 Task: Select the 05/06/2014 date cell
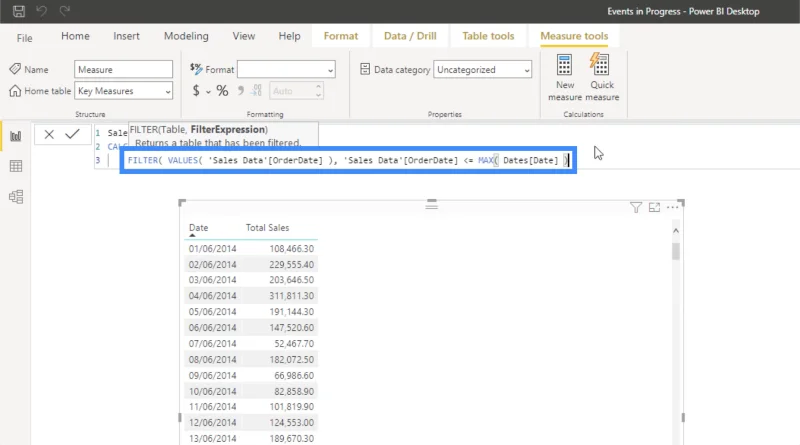point(212,311)
